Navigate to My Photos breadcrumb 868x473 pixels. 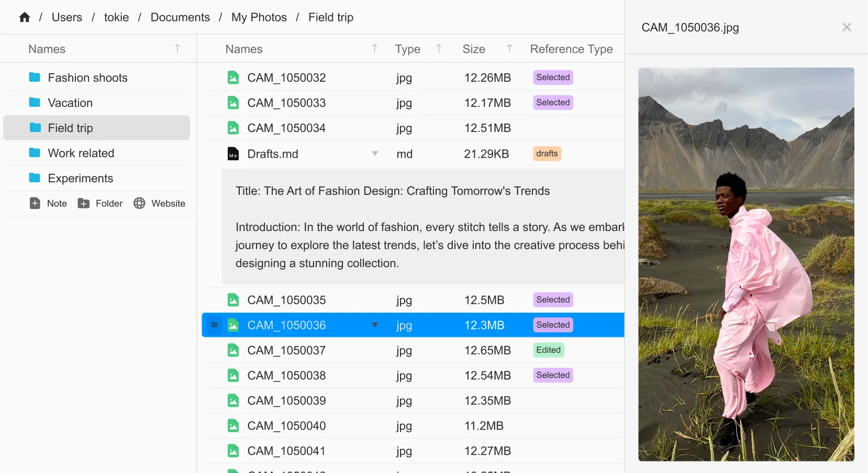[259, 17]
